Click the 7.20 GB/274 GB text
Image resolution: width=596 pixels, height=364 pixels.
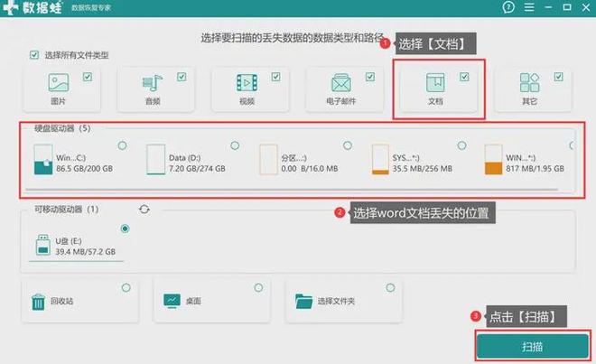pos(197,169)
